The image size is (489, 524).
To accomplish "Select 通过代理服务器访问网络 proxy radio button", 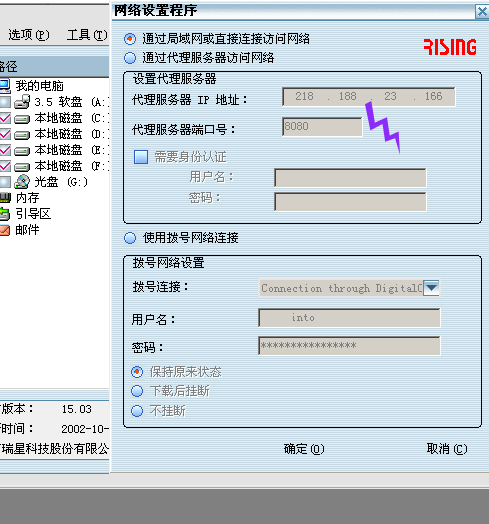I will 130,58.
